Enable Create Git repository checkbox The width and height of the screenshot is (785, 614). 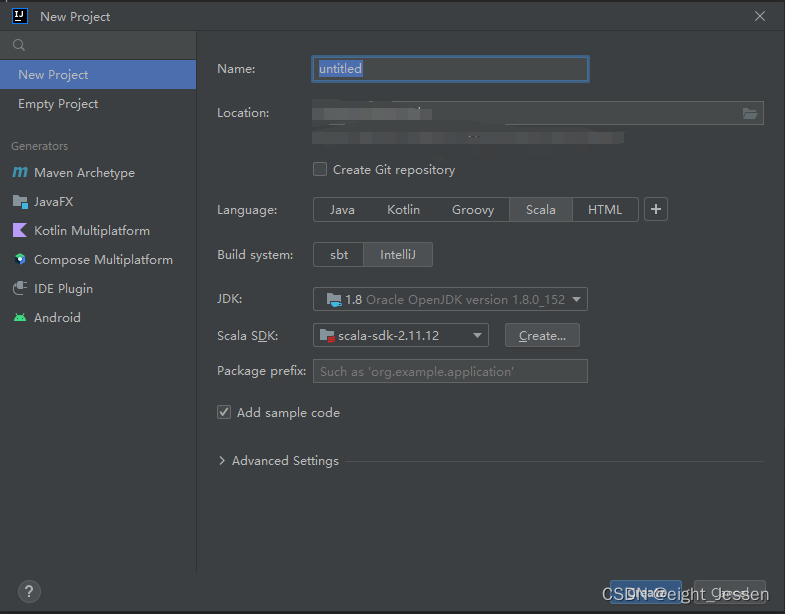tap(320, 170)
